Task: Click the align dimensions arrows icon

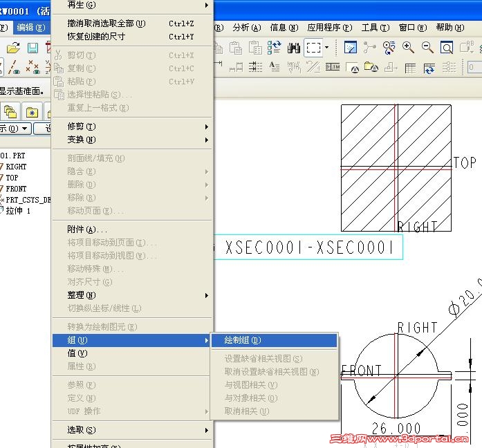Action: [x=255, y=66]
